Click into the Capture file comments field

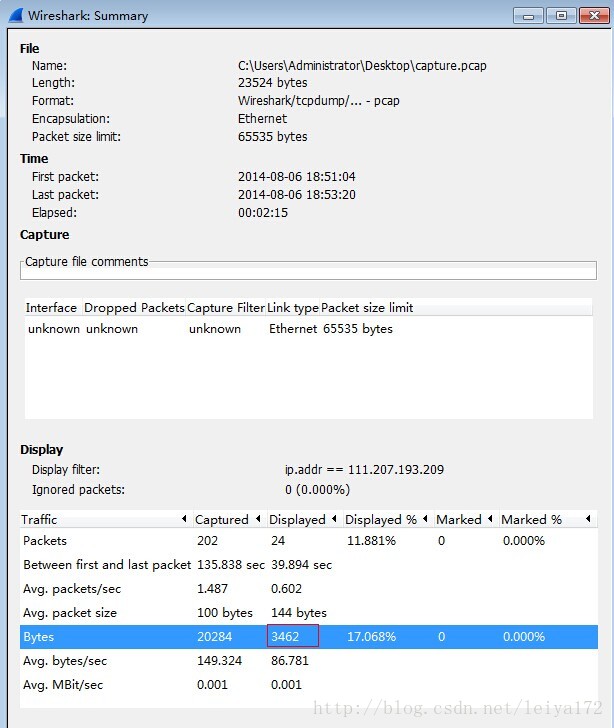[x=308, y=271]
